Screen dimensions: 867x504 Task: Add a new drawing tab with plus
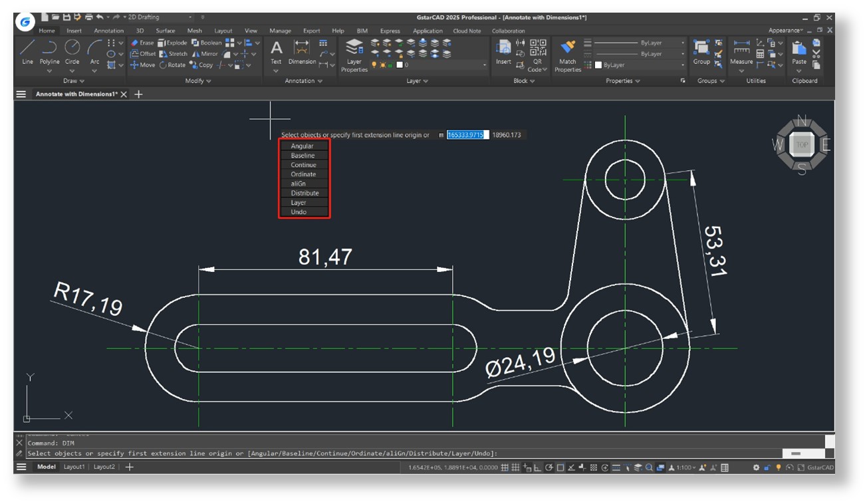tap(138, 94)
